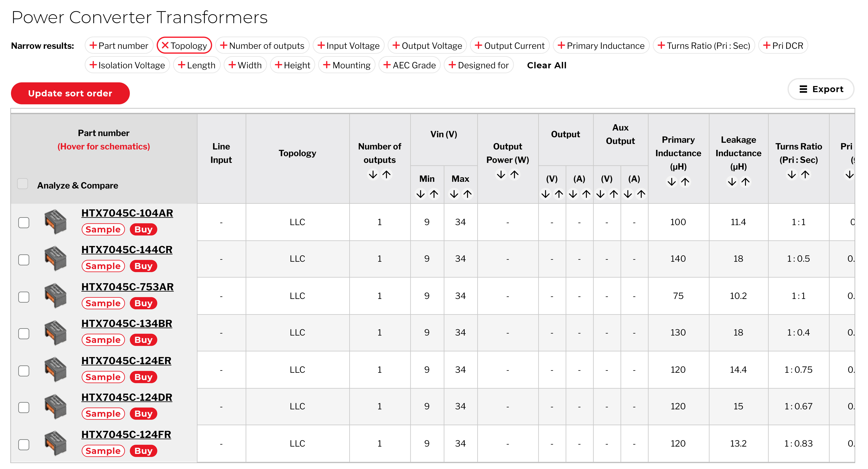Request Sample of HTX7045C-124ER

coord(103,377)
